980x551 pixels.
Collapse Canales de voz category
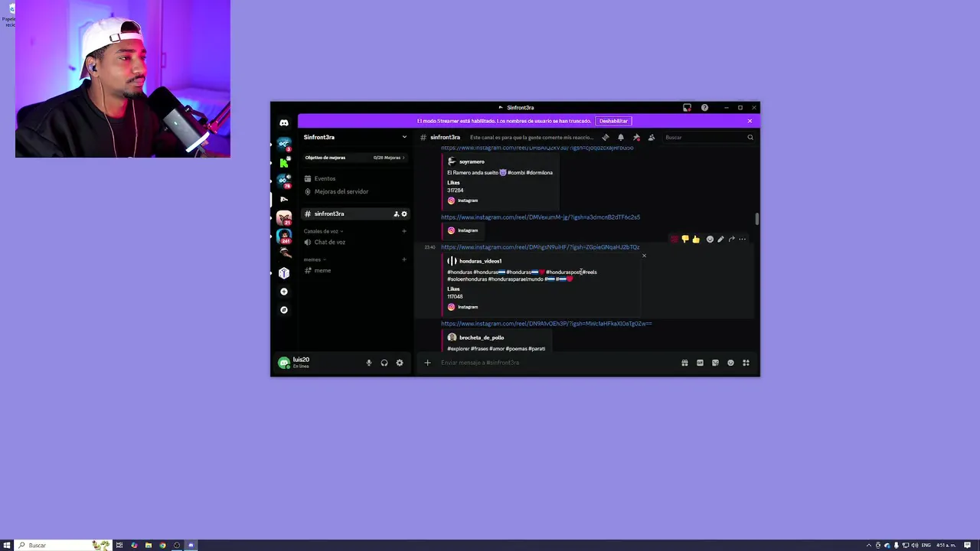coord(323,231)
